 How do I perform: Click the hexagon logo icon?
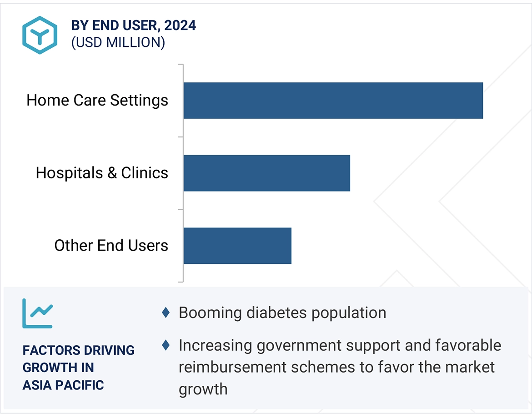(40, 35)
